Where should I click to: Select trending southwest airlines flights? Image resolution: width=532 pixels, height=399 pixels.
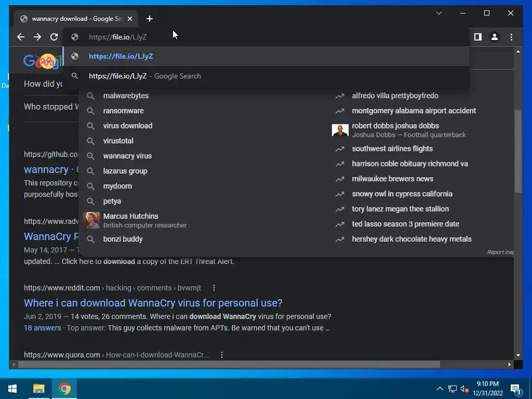point(392,149)
